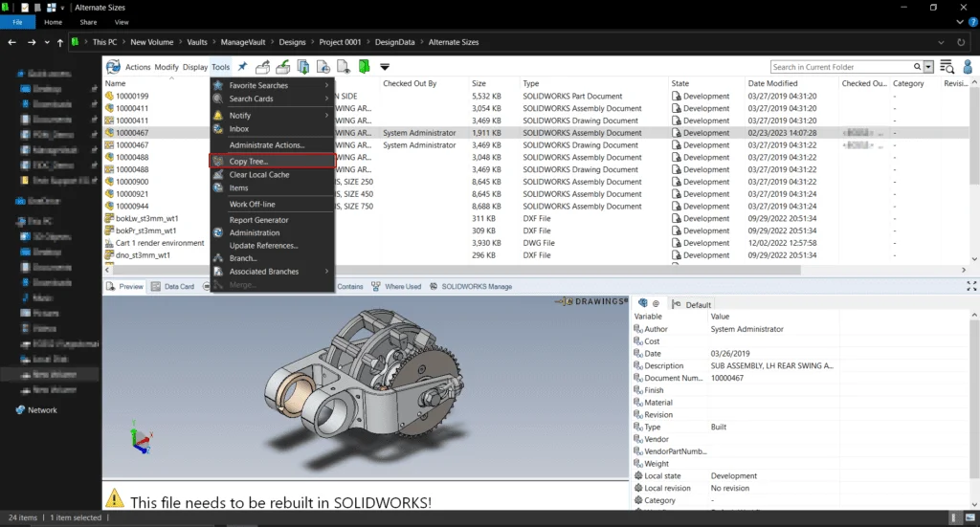980x527 pixels.
Task: Open the Preview tab
Action: tap(125, 287)
